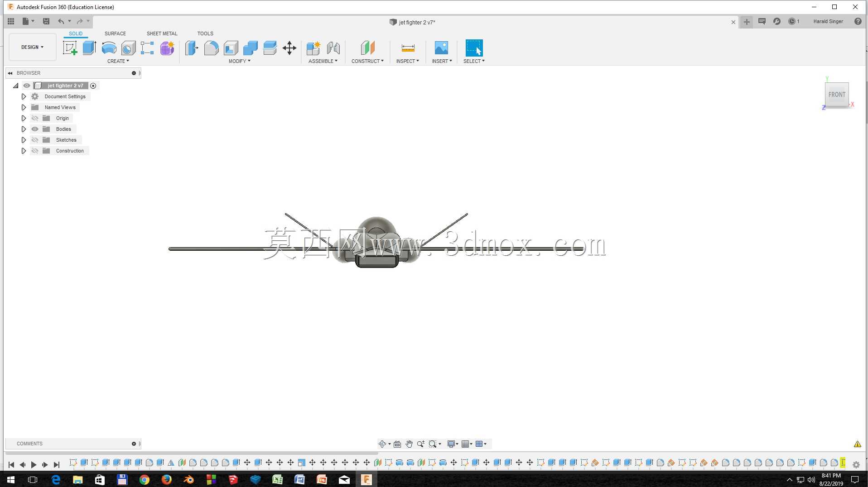Switch to the SOLID tab
868x487 pixels.
click(76, 33)
